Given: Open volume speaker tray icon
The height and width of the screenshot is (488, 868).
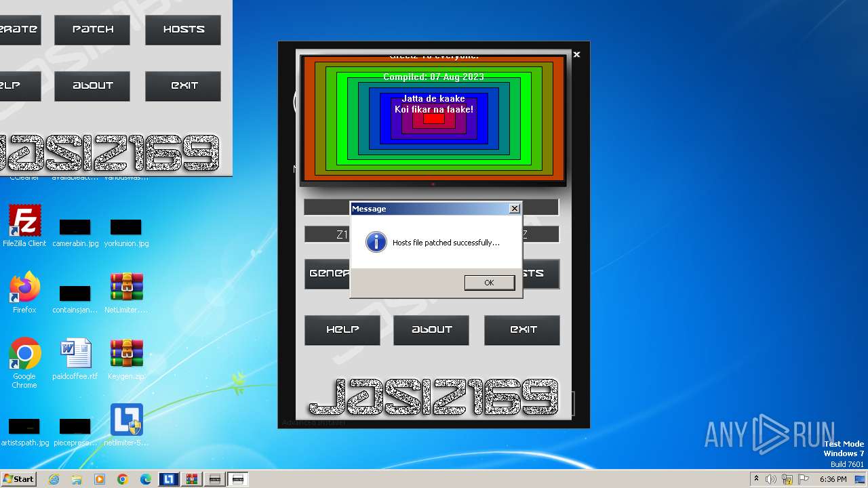Looking at the screenshot, I should 771,479.
